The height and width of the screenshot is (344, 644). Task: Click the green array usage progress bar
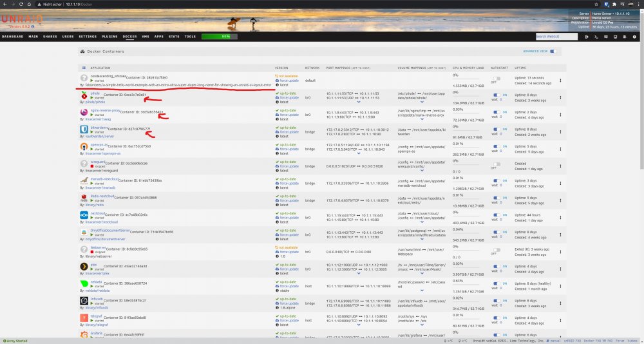tap(220, 37)
